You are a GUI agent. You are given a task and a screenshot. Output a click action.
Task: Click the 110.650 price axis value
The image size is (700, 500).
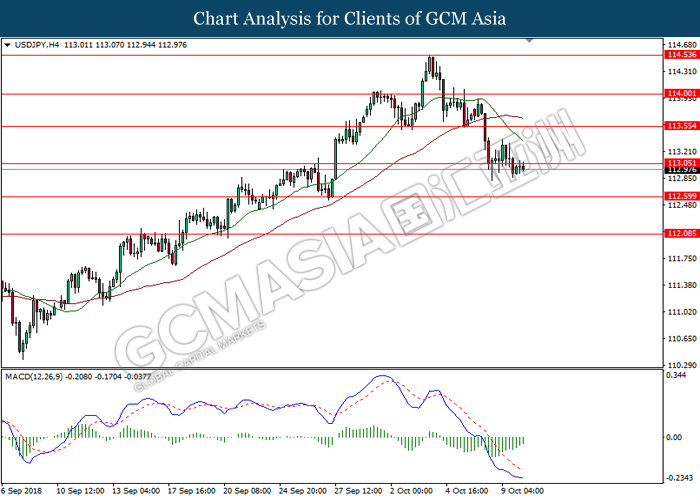(x=682, y=339)
